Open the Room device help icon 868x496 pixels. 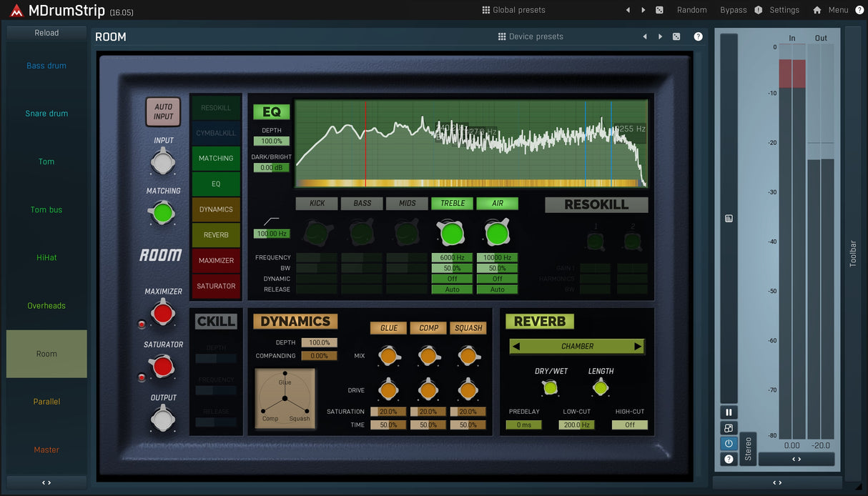[x=698, y=36]
